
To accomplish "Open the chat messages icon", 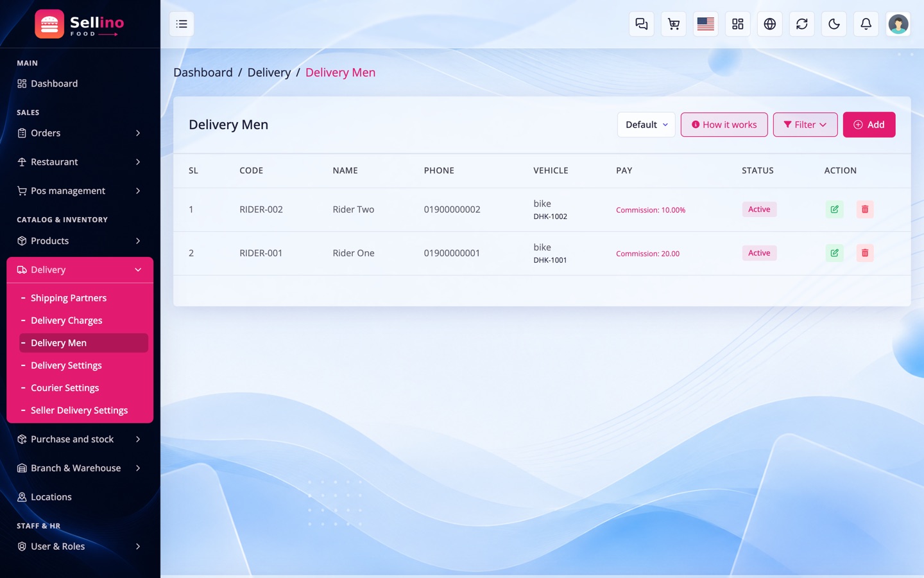I will tap(642, 24).
